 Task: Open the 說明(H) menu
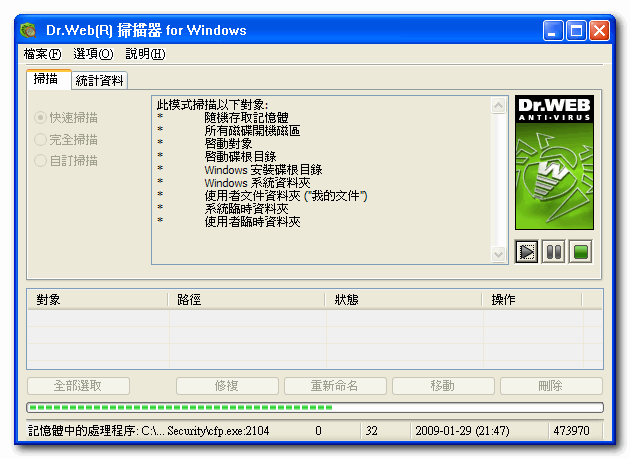pyautogui.click(x=145, y=54)
